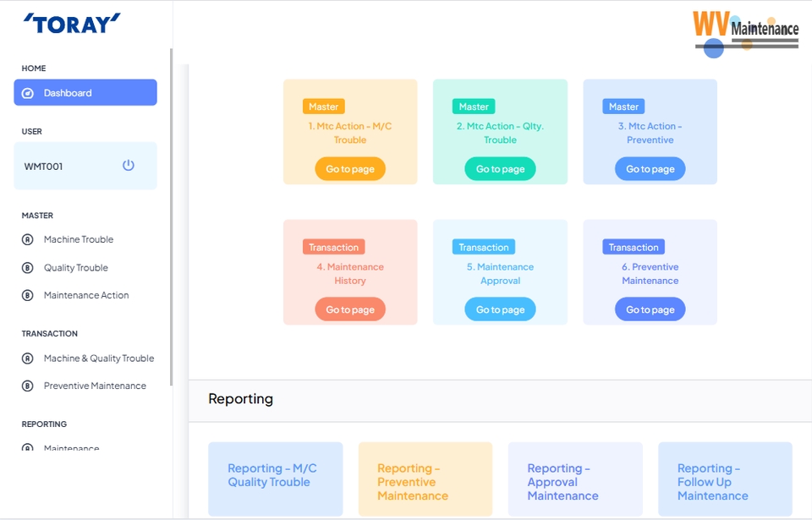Select Machine Trouble in the Master menu
812x520 pixels.
coord(79,239)
